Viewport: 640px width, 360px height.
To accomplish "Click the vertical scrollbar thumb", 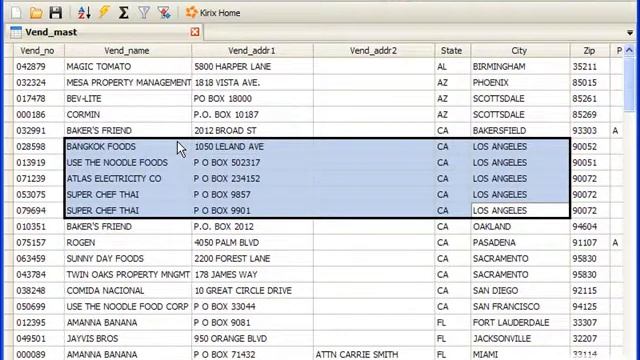I will [629, 83].
